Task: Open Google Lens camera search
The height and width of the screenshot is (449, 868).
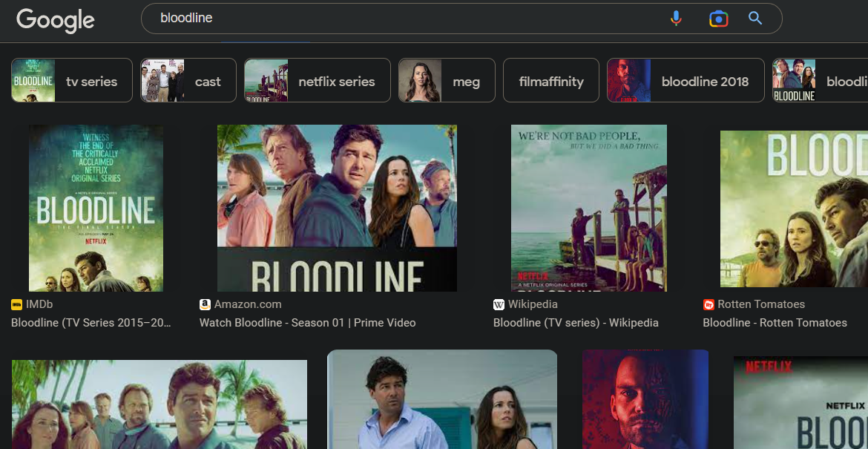Action: pos(719,19)
